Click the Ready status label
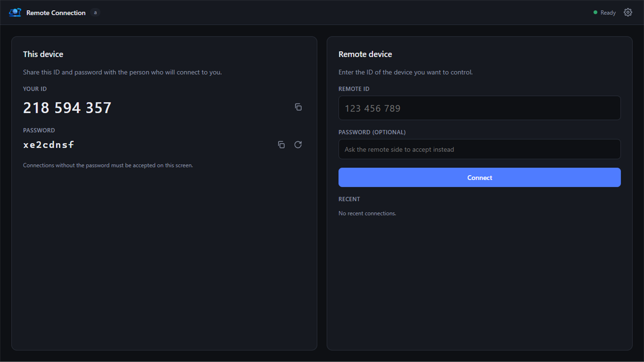 pyautogui.click(x=608, y=13)
